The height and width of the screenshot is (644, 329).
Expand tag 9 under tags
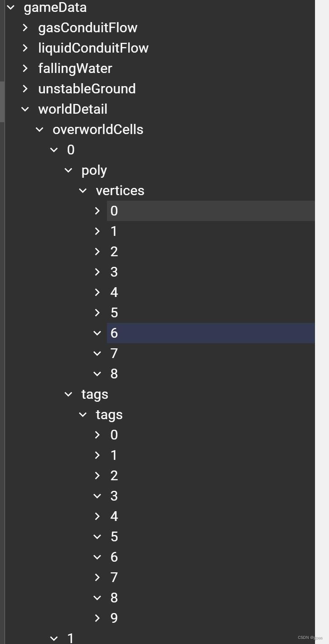tap(97, 618)
